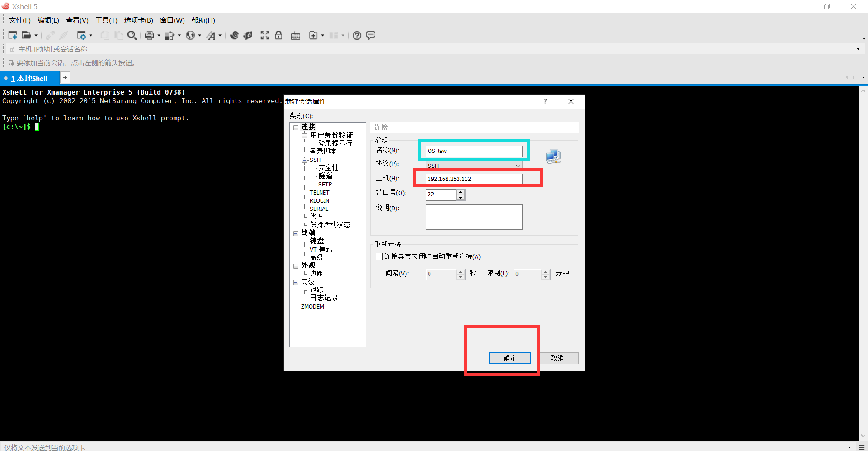Open dropdown arrow next to Font icon
This screenshot has width=868, height=451.
220,35
